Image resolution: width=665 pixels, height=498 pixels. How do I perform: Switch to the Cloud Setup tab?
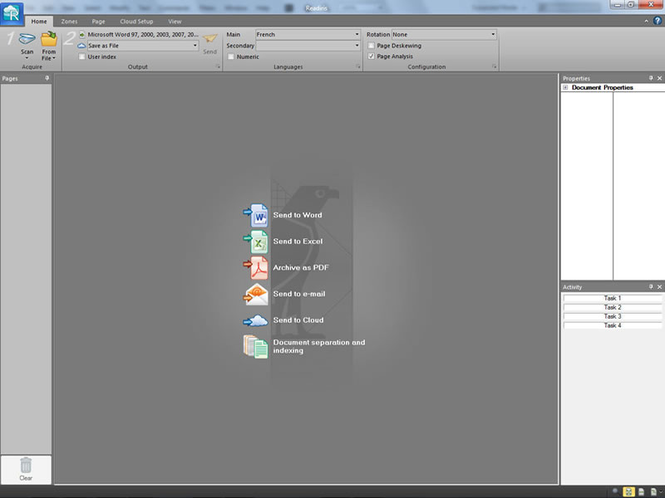tap(136, 21)
